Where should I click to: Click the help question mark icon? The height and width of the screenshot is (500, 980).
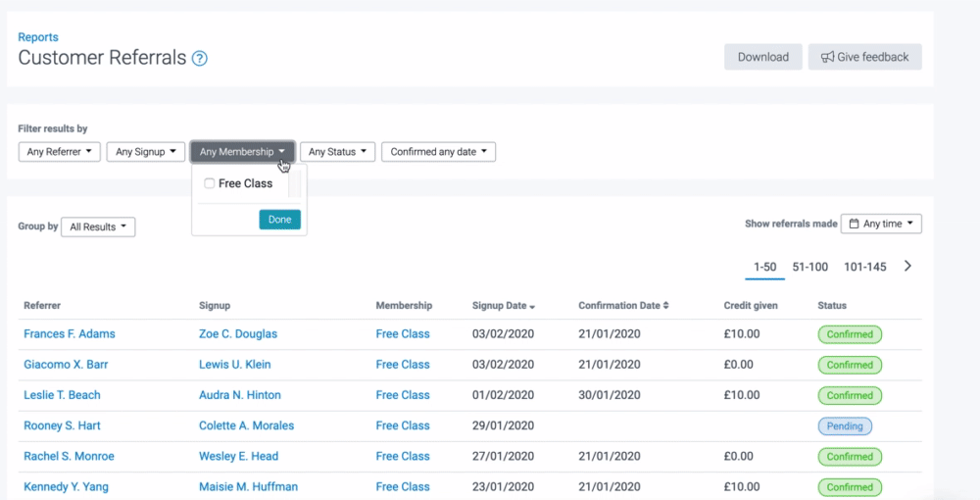(x=200, y=58)
